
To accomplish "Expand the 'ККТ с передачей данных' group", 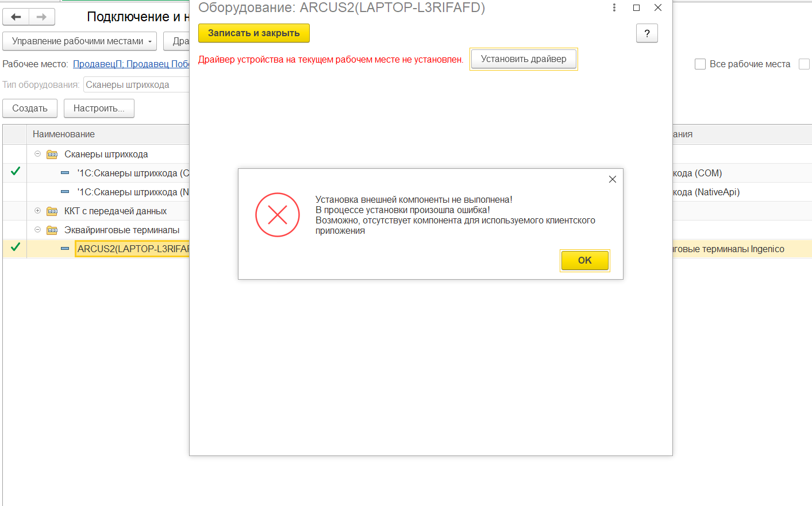I will tap(37, 211).
